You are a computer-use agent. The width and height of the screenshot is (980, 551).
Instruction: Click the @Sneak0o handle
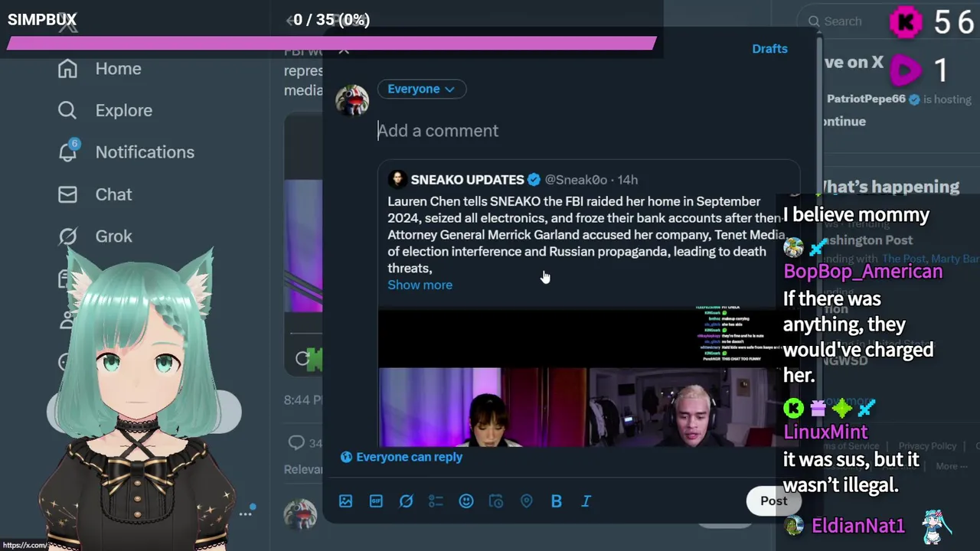point(576,180)
